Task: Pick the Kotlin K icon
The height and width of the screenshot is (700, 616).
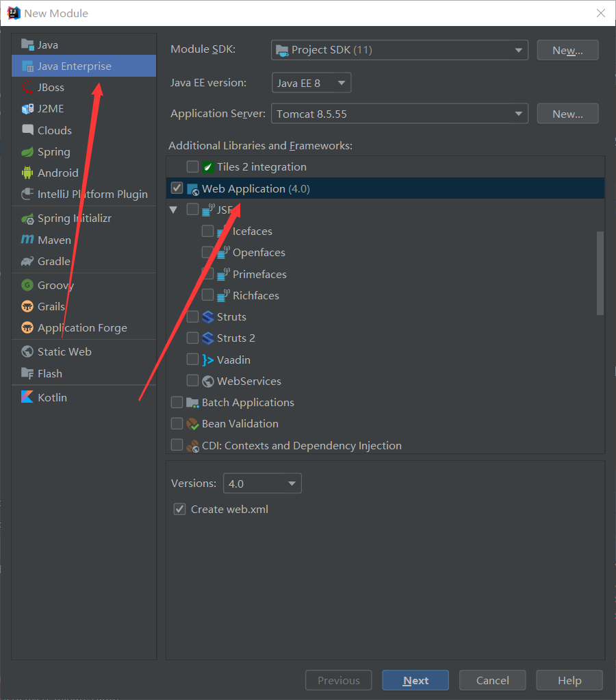Action: (x=27, y=397)
